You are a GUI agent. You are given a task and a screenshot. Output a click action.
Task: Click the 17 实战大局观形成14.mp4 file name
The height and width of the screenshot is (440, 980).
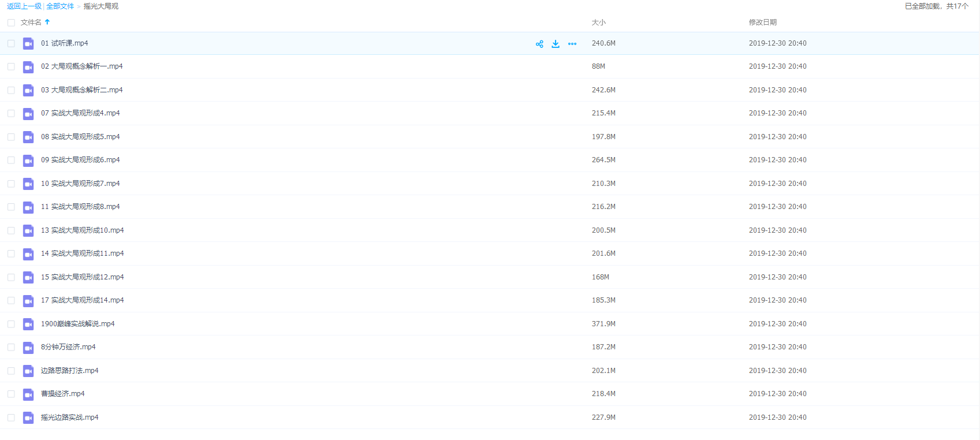click(x=82, y=300)
